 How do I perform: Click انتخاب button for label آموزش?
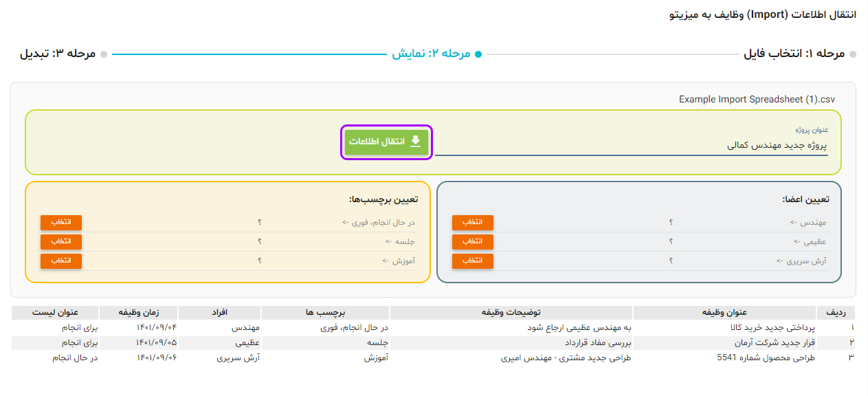61,261
